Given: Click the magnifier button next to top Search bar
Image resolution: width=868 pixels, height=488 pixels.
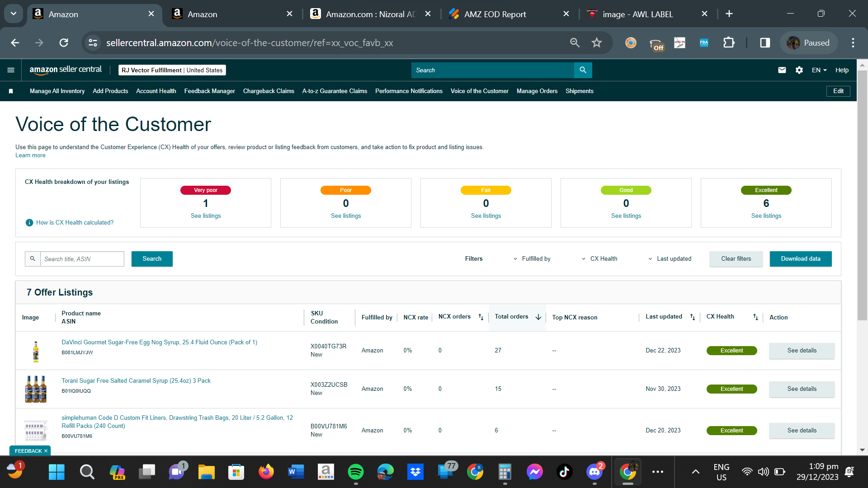Looking at the screenshot, I should [x=583, y=70].
